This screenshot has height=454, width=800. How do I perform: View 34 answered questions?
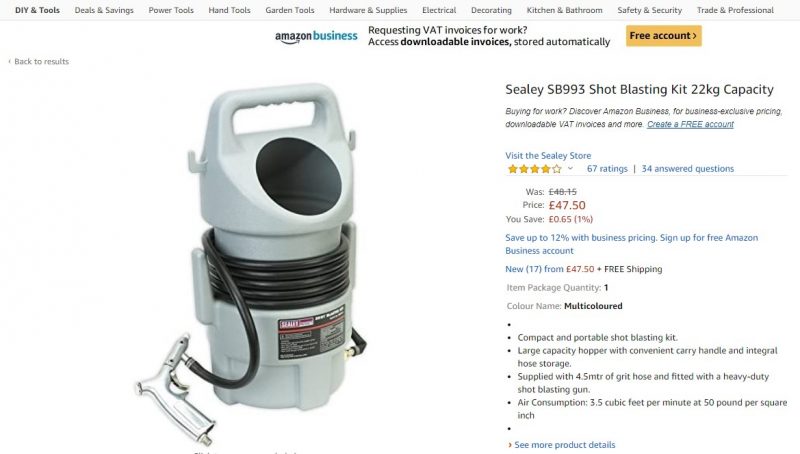(687, 168)
